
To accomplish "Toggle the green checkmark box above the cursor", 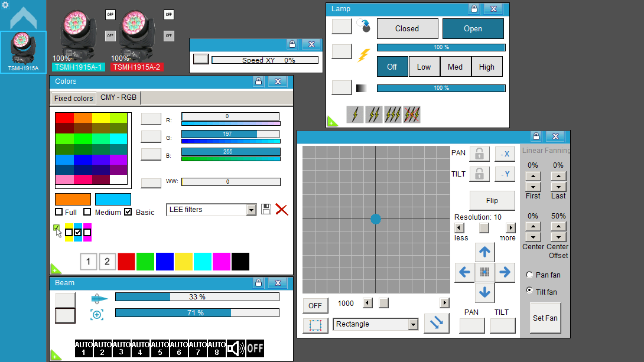I will (x=56, y=227).
